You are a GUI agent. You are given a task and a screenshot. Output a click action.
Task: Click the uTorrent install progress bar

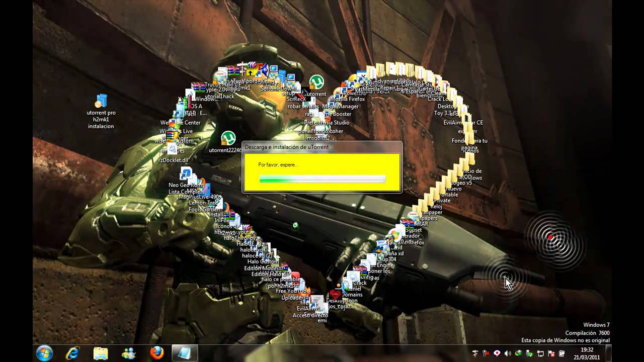pos(322,178)
